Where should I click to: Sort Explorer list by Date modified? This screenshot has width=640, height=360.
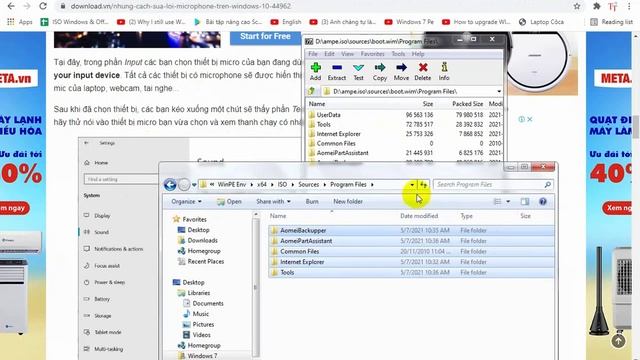(419, 216)
